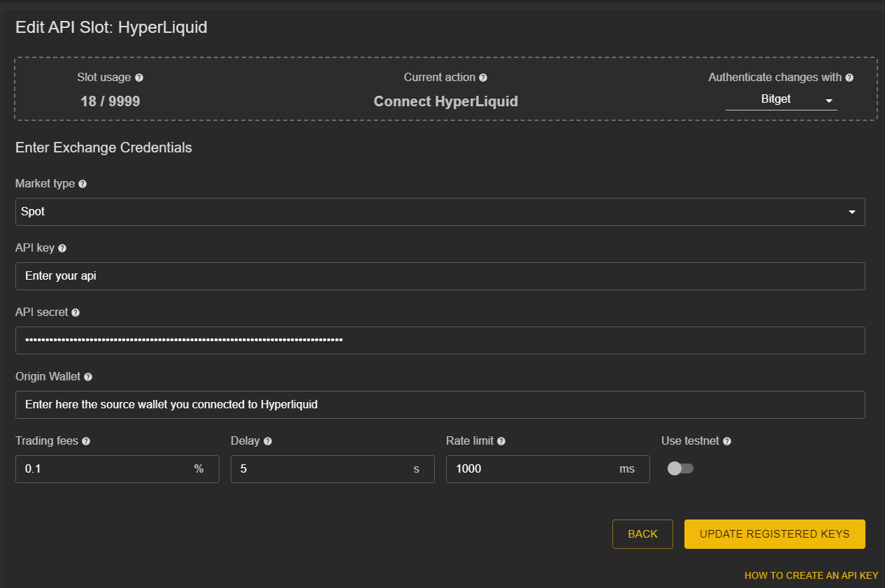Click the API secret help icon
Viewport: 885px width, 588px height.
[x=75, y=313]
